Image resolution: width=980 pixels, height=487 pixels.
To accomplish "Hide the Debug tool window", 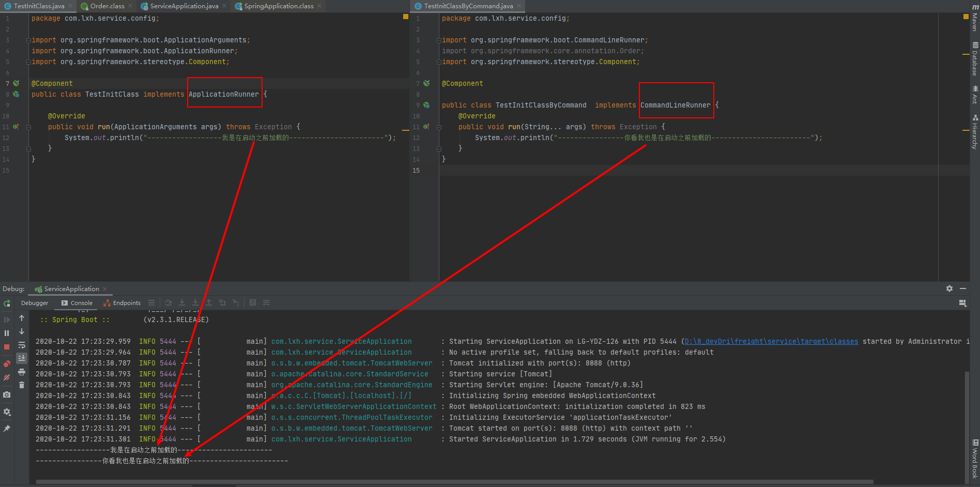I will coord(963,288).
